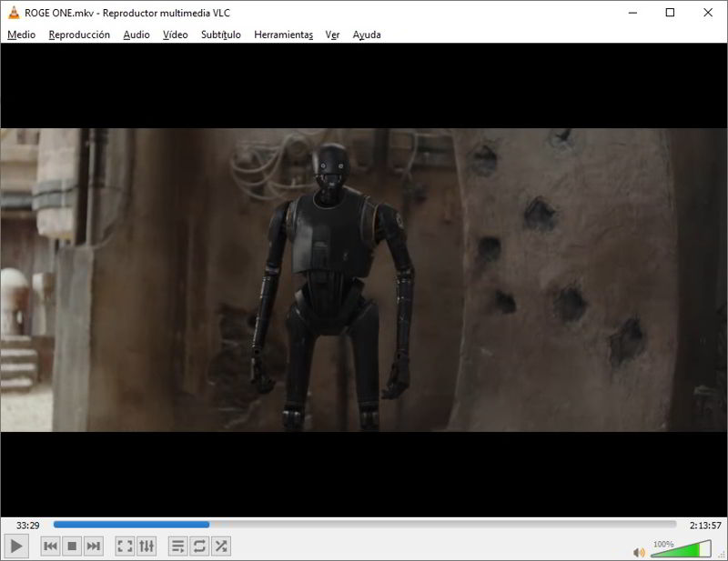Expand the Herramientas menu
Screen dimensions: 728x561
click(283, 35)
